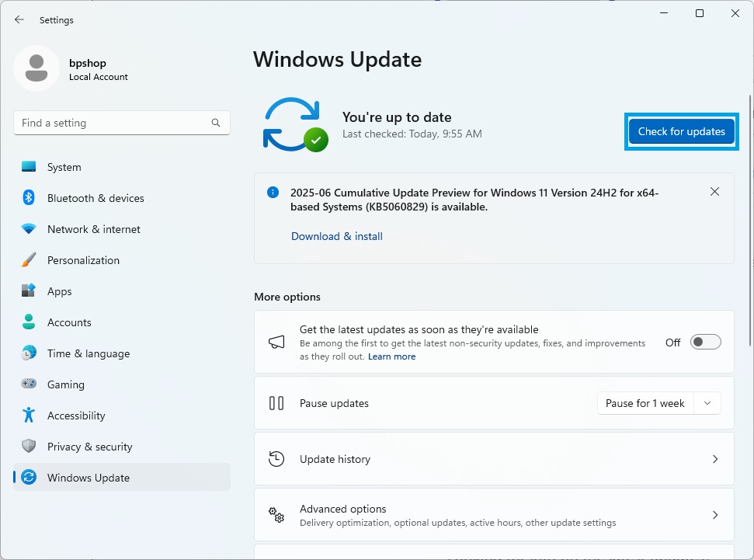Click the Network & internet Wi-Fi icon
Image resolution: width=754 pixels, height=560 pixels.
pyautogui.click(x=29, y=229)
